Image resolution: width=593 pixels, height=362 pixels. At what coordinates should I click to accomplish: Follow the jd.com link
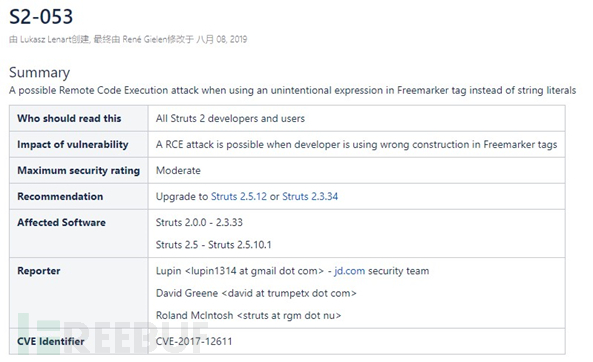[x=349, y=271]
